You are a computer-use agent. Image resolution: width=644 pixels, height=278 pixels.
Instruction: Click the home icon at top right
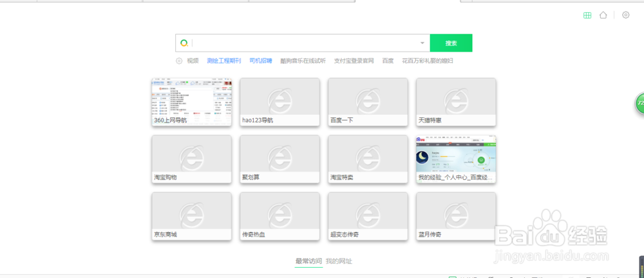603,15
